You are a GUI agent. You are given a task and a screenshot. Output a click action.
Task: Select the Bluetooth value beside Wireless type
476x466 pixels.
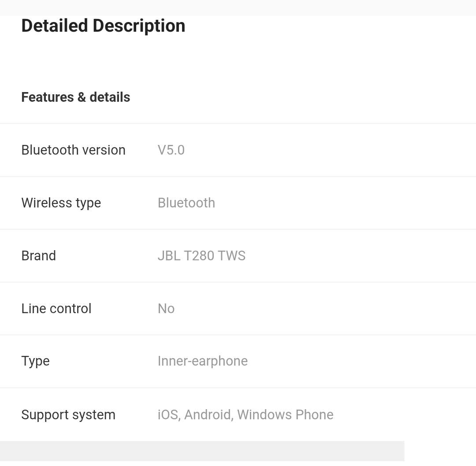pos(186,203)
